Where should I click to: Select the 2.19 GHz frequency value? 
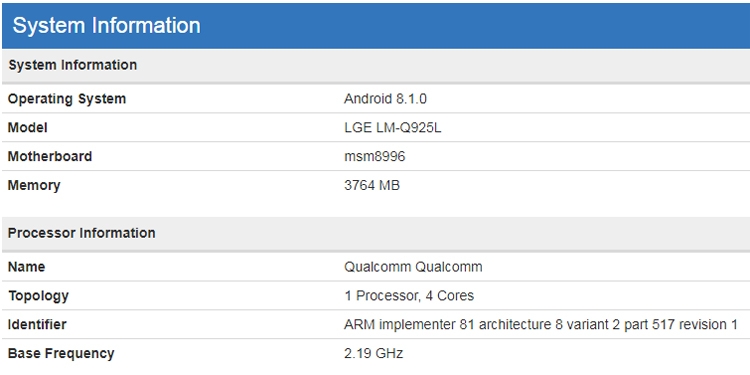[374, 353]
